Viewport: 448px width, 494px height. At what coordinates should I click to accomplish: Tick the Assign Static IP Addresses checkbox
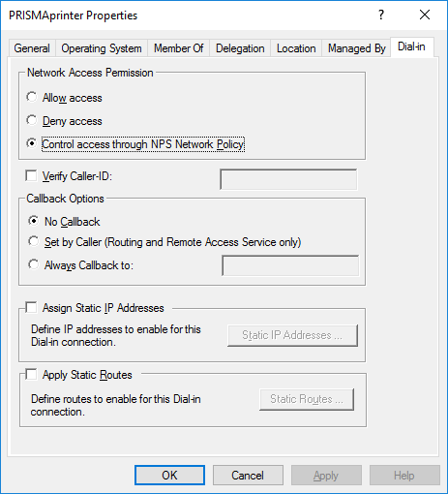[x=31, y=307]
